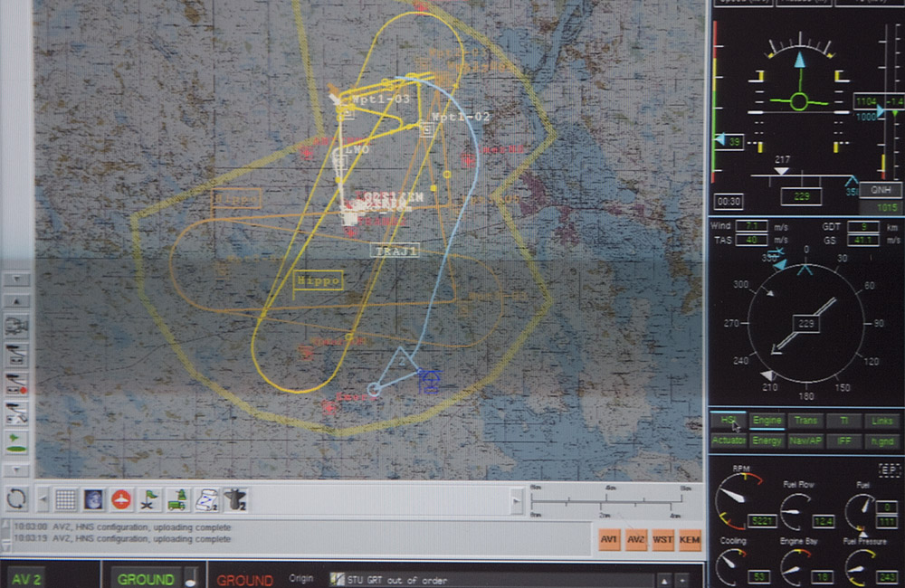
Task: Click the refresh circular arrows icon
Action: click(15, 498)
